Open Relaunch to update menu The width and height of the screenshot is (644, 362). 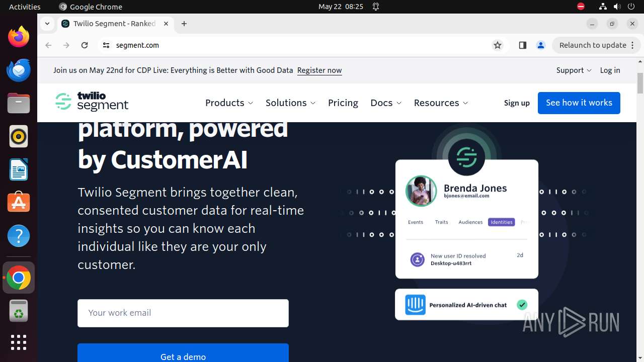click(597, 45)
